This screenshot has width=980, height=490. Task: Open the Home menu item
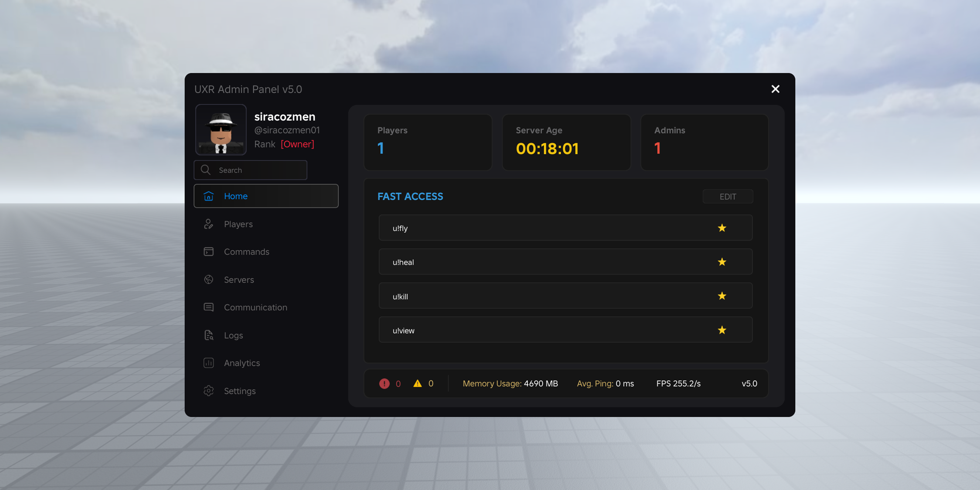[266, 196]
